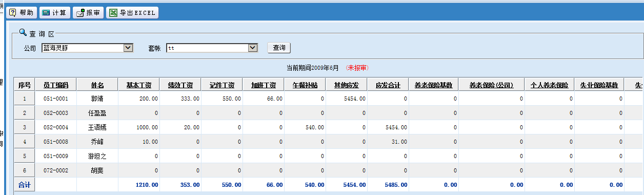Select row number 6 cell
Viewport: 644px width, 195px height.
[x=25, y=170]
